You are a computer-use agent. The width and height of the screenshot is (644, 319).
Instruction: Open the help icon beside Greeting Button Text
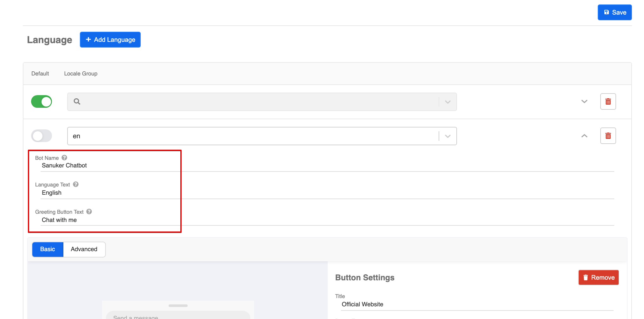pyautogui.click(x=89, y=212)
